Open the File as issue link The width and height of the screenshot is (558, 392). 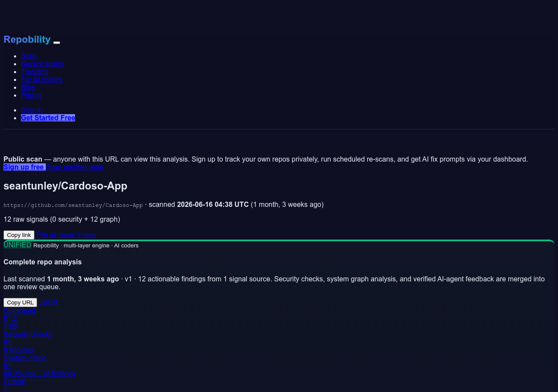(x=56, y=234)
